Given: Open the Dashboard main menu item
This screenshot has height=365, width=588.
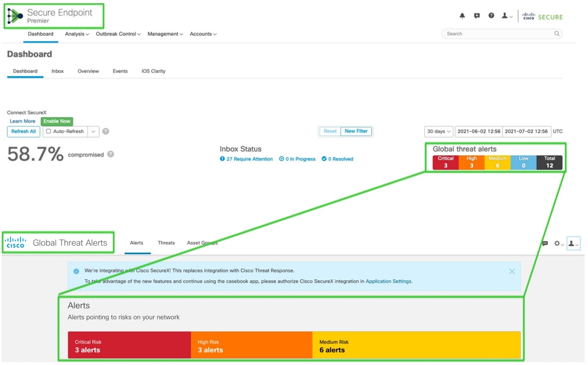Looking at the screenshot, I should point(40,34).
